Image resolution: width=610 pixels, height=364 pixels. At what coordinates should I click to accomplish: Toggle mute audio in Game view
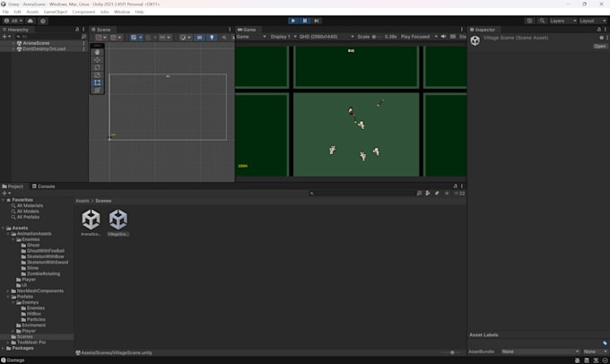point(443,37)
